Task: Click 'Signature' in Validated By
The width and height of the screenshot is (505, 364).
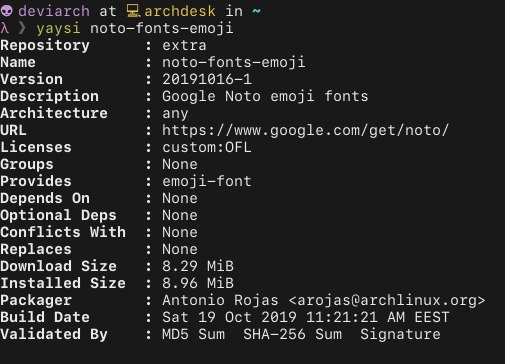Action: click(x=400, y=334)
